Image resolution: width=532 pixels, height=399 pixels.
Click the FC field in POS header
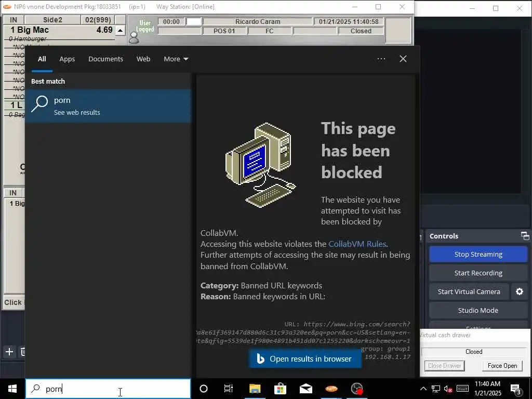point(270,31)
